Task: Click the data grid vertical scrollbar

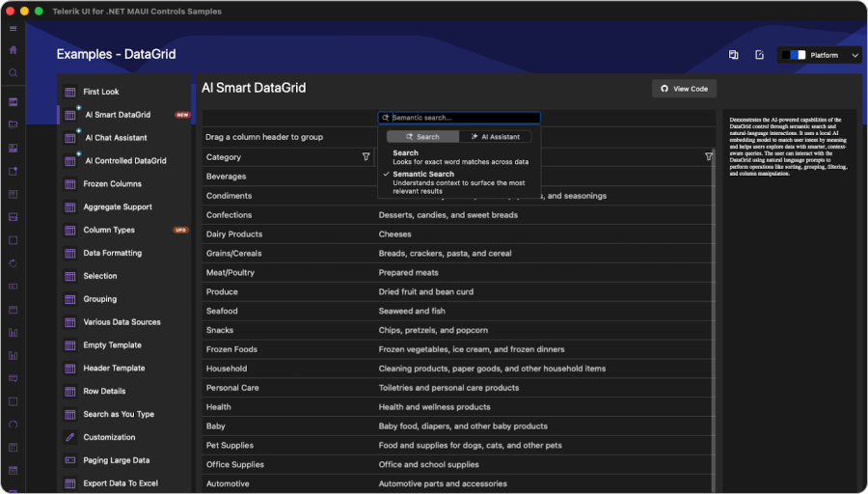Action: pos(713,321)
